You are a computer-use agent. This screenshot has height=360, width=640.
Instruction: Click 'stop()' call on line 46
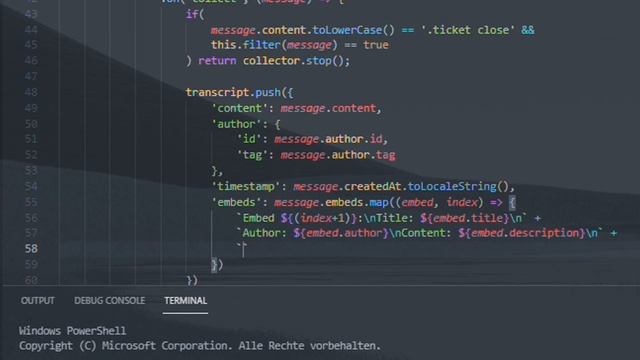(325, 61)
